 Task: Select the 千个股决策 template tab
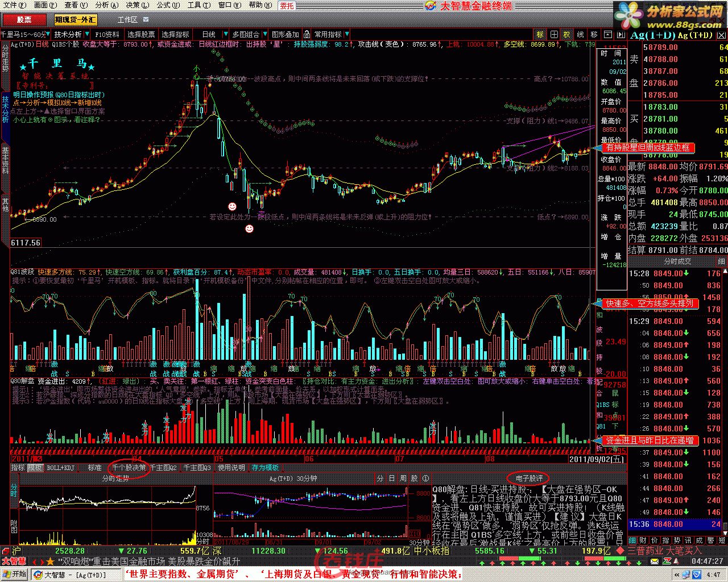click(x=129, y=468)
